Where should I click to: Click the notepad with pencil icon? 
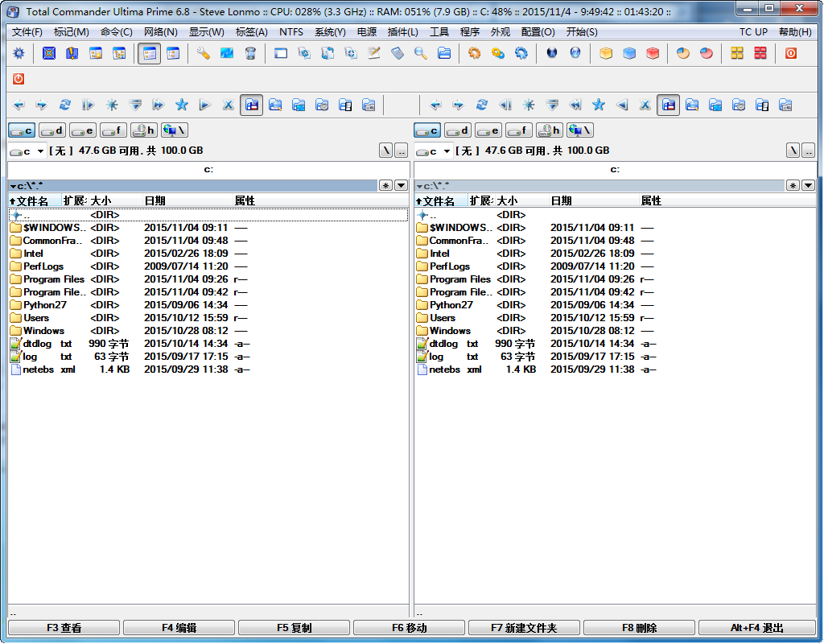tap(374, 53)
